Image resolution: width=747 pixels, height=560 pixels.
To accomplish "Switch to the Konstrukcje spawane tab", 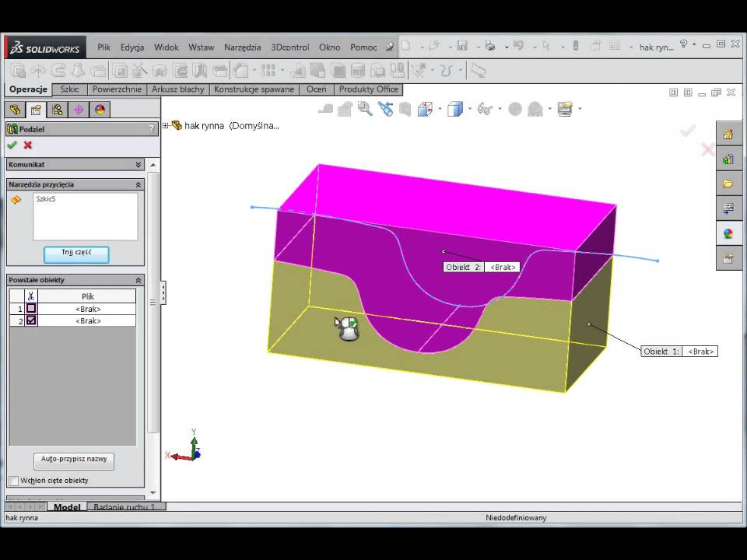I will 254,89.
